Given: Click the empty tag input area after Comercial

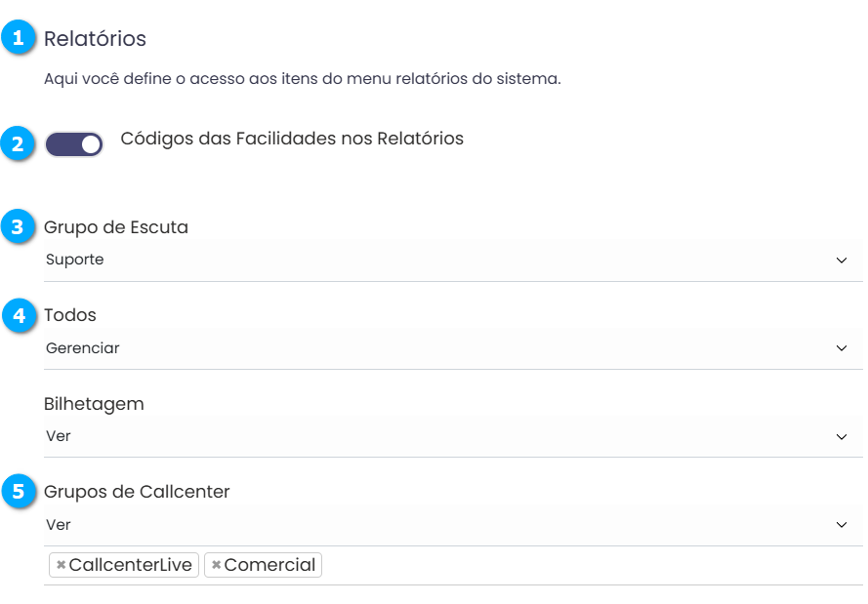Looking at the screenshot, I should point(586,565).
